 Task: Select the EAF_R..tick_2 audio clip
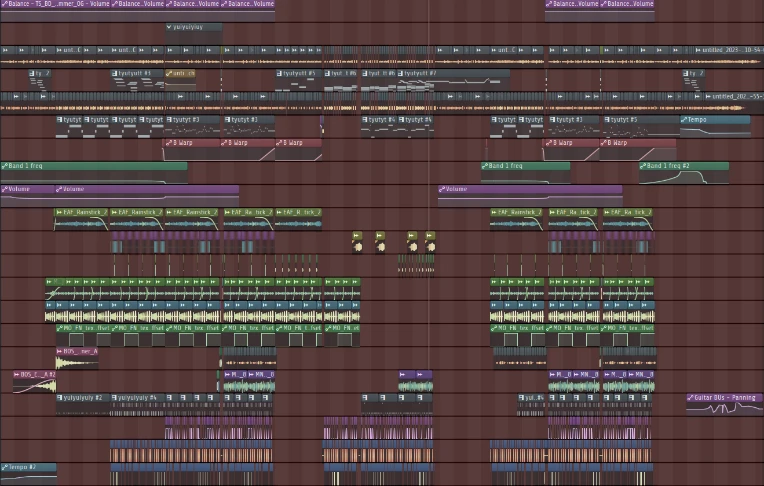pyautogui.click(x=299, y=219)
